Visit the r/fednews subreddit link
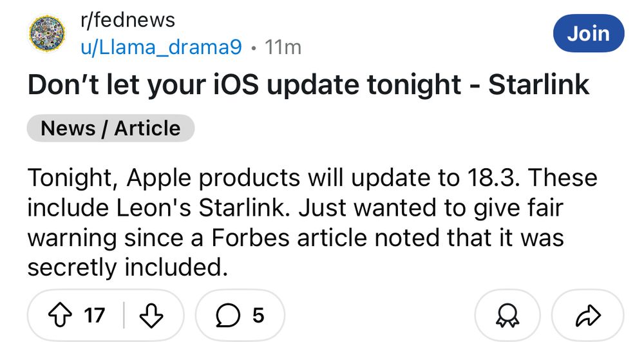This screenshot has width=644, height=342. point(128,20)
